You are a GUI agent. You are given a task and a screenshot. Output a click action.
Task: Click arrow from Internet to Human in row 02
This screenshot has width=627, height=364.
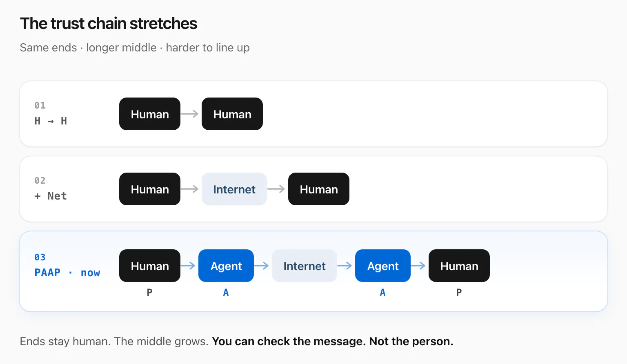pos(276,189)
